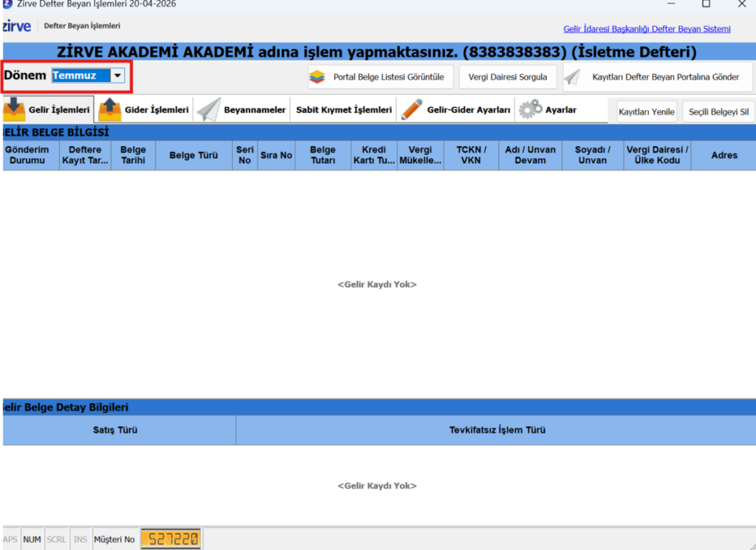The height and width of the screenshot is (550, 756).
Task: Switch to the Gider İşlemleri tab
Action: (144, 110)
